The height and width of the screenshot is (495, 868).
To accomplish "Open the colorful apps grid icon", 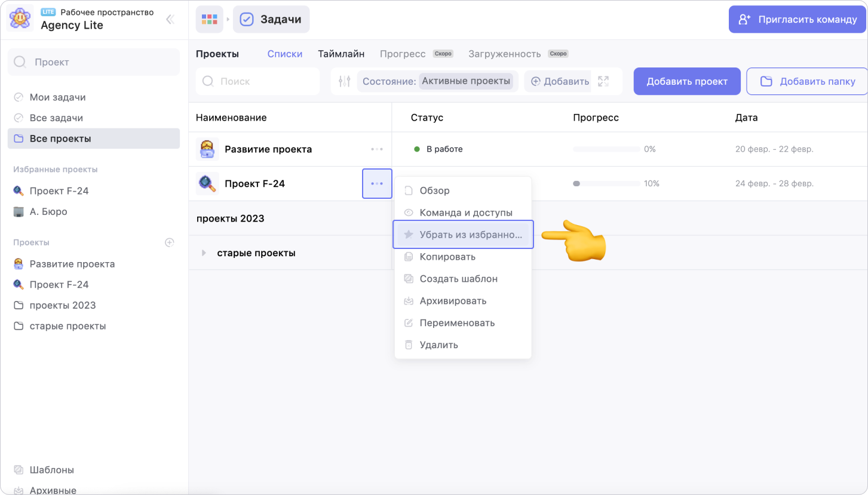I will [209, 19].
